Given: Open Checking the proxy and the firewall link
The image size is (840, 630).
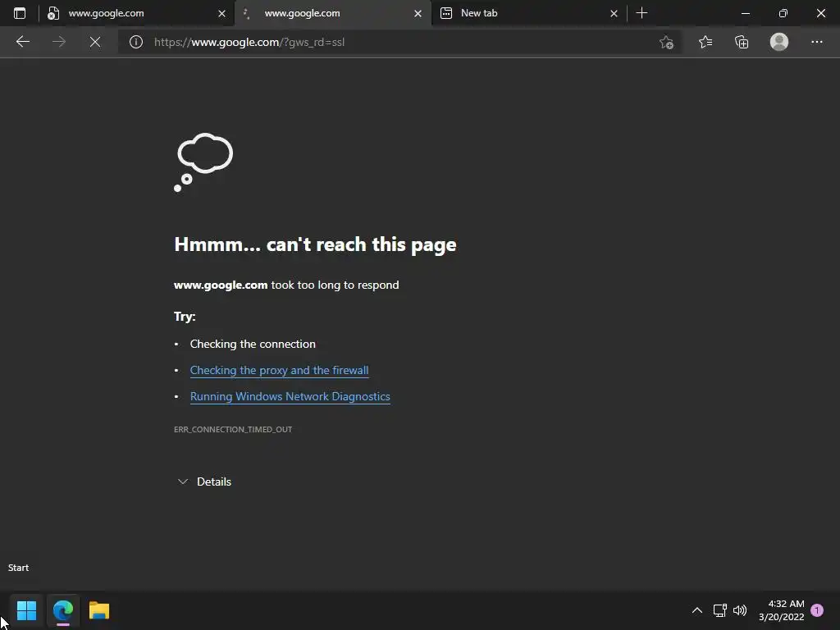Looking at the screenshot, I should [279, 370].
